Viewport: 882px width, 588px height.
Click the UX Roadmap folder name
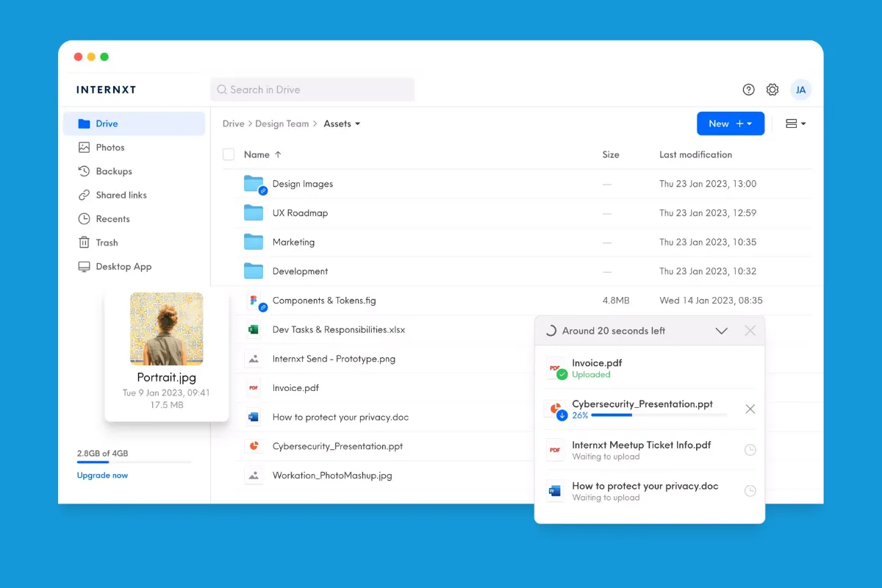coord(300,213)
